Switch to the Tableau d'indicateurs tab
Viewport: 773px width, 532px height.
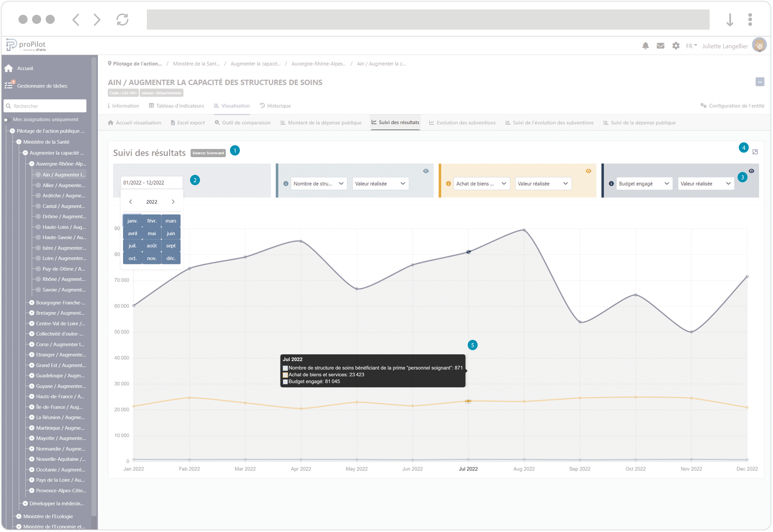(x=176, y=106)
